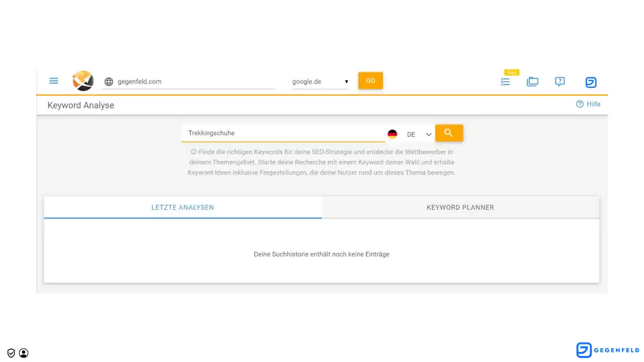Click the blue Gegenfeld account icon
This screenshot has height=362, width=644.
click(x=591, y=82)
